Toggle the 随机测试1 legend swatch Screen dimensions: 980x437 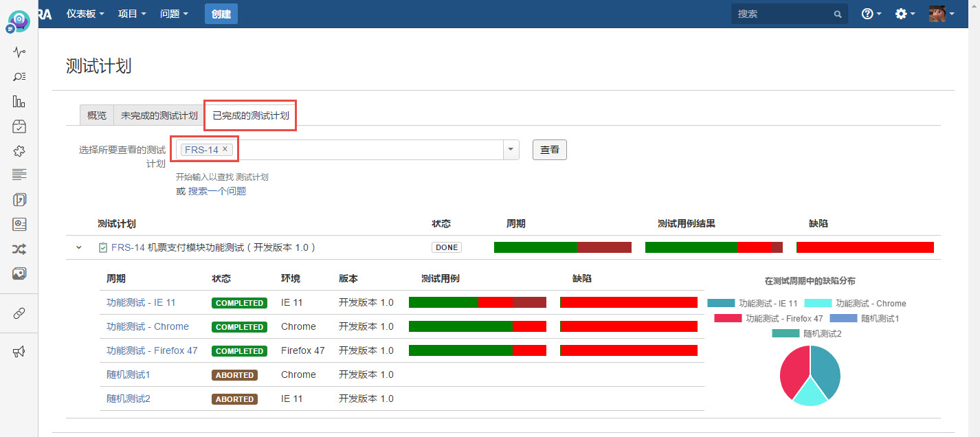(843, 318)
